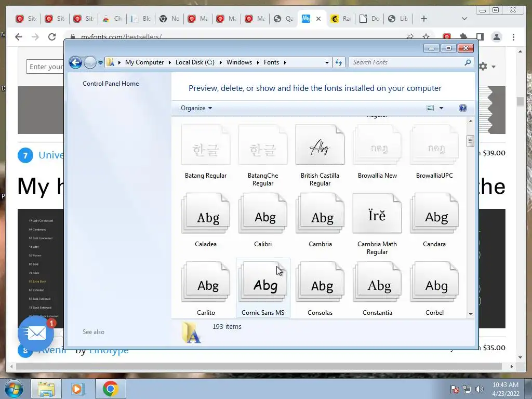Navigate to Local Disk (C:) breadcrumb
Screen dimensions: 532x399
(x=195, y=62)
